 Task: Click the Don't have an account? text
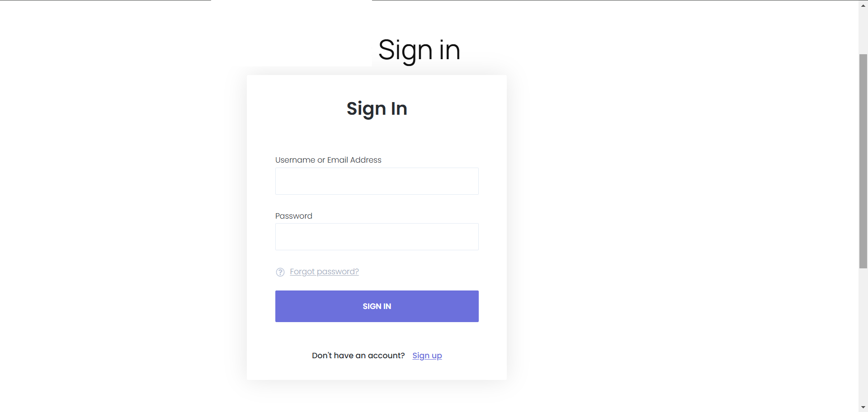point(358,356)
